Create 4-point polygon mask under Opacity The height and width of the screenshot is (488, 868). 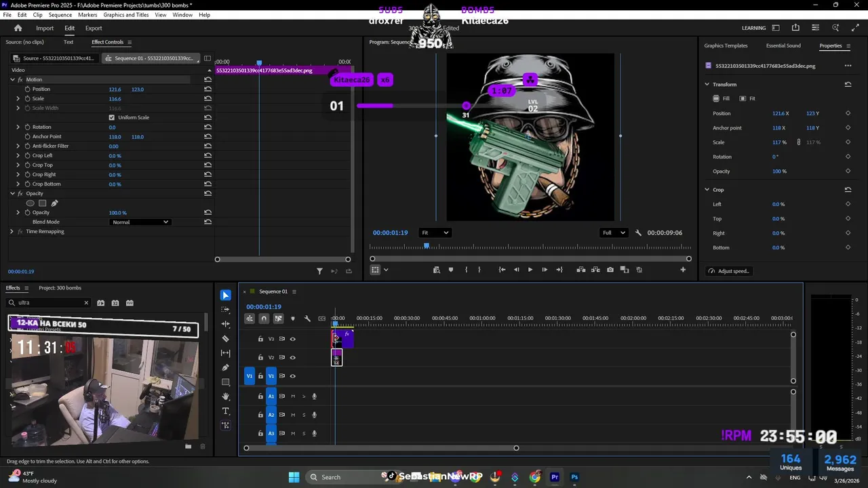pyautogui.click(x=42, y=203)
